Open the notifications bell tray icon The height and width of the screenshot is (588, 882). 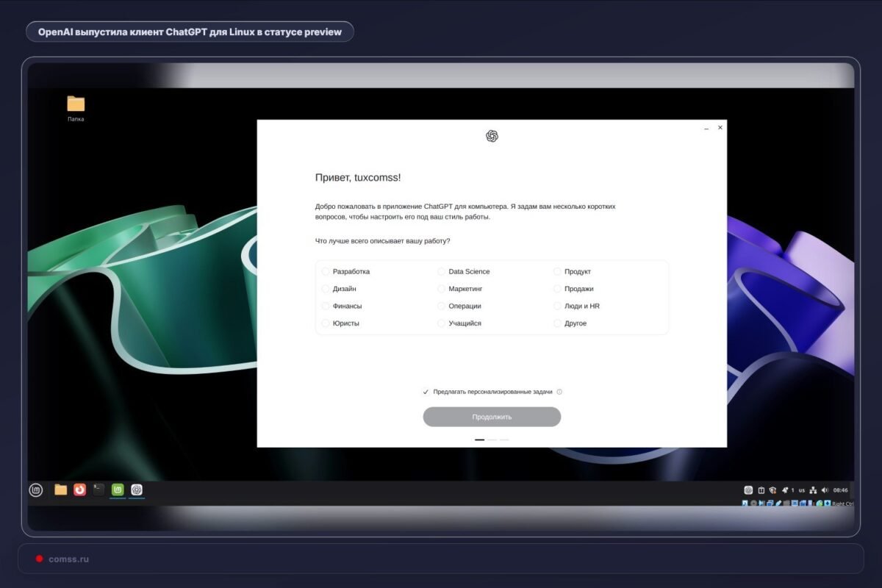pyautogui.click(x=785, y=490)
